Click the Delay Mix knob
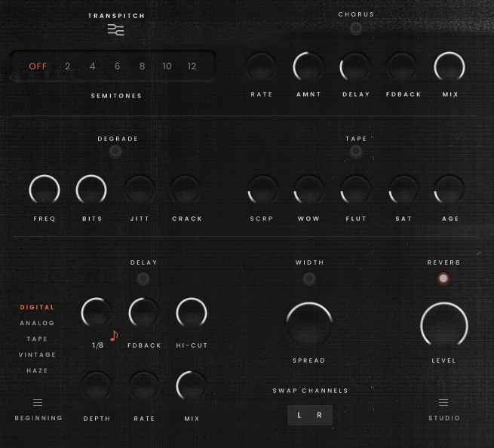The width and height of the screenshot is (494, 448). [x=192, y=386]
